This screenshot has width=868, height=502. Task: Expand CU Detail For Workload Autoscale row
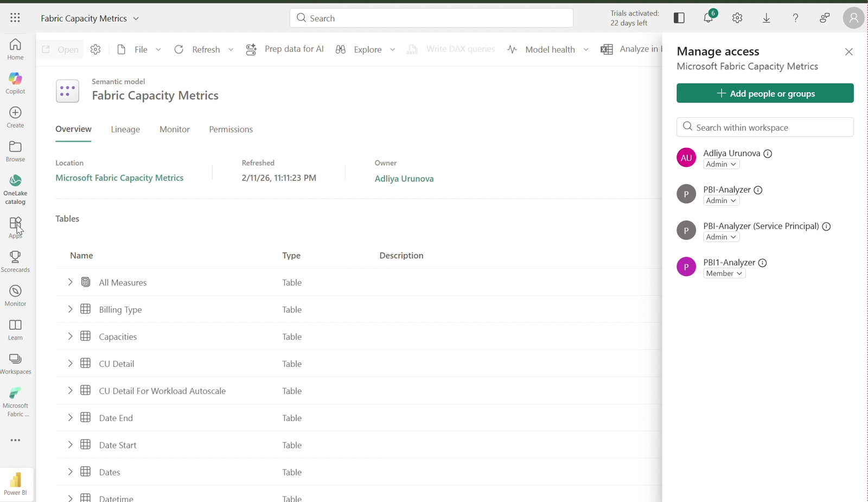pyautogui.click(x=70, y=390)
